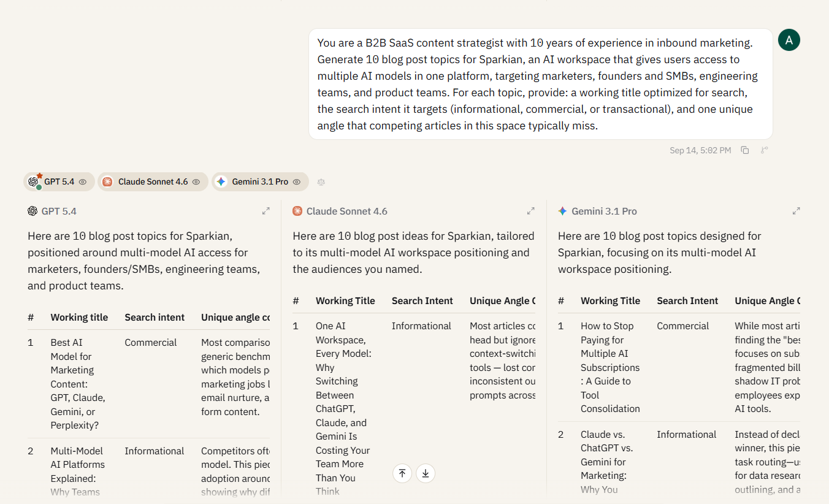Click the Gemini 3.1 Pro column heading text
This screenshot has height=504, width=829.
pyautogui.click(x=604, y=211)
